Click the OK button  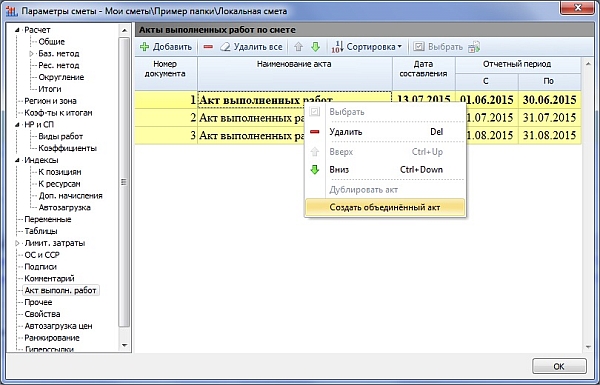(559, 366)
